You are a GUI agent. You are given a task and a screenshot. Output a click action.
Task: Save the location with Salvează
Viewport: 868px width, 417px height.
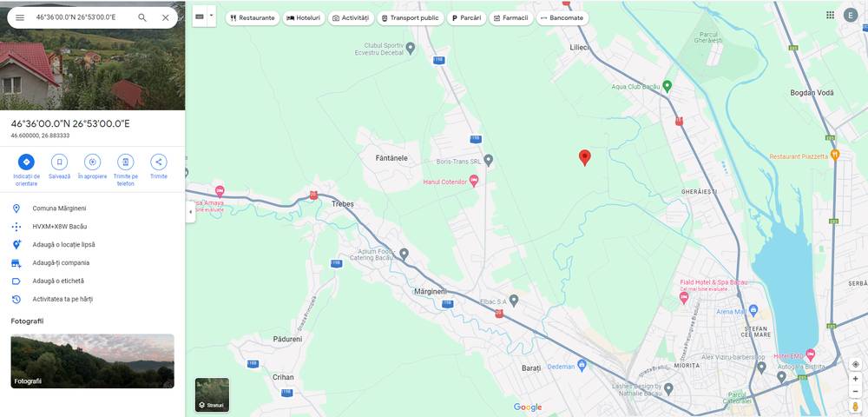point(59,162)
